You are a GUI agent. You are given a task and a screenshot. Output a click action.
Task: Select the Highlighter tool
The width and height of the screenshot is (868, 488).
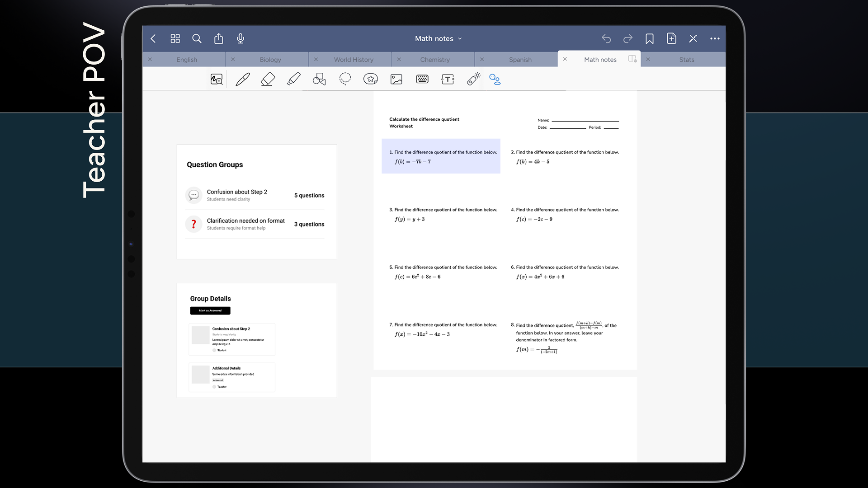(293, 80)
